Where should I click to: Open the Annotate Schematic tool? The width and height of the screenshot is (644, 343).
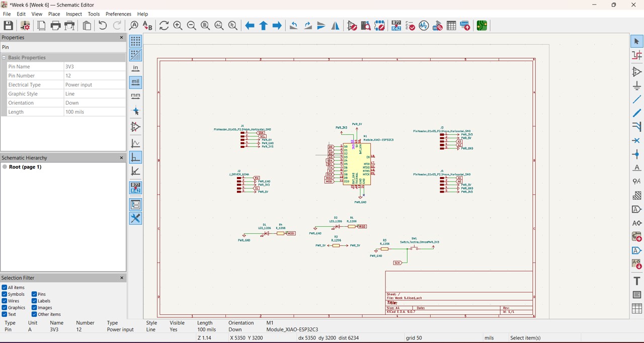[x=396, y=26]
